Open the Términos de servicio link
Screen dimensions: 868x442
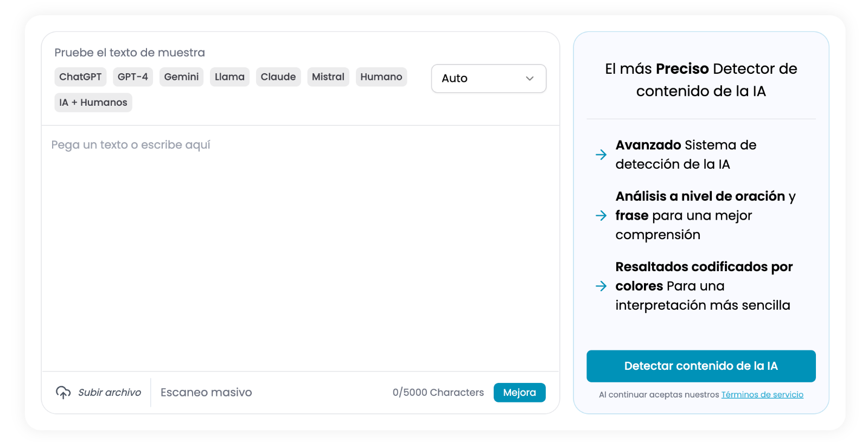(x=762, y=395)
